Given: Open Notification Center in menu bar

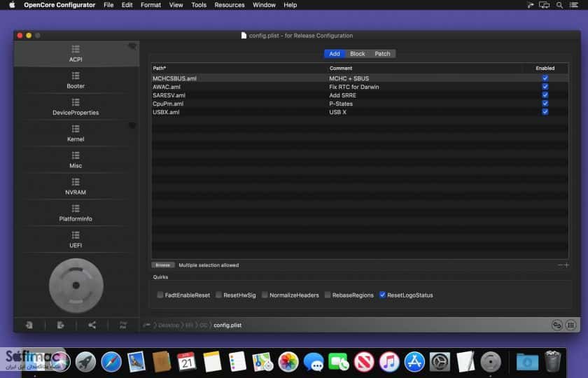Looking at the screenshot, I should pyautogui.click(x=574, y=5).
